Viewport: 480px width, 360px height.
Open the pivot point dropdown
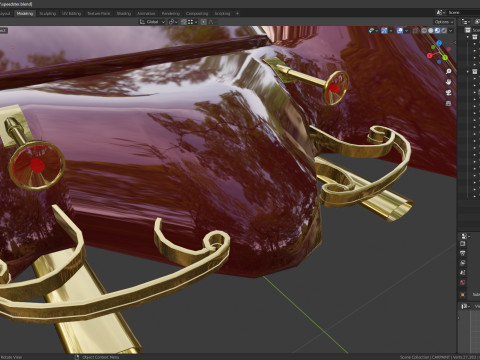click(173, 22)
